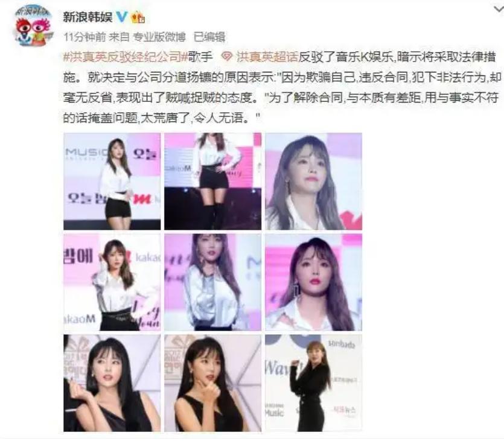
Task: Click the 11分钟前 timestamp
Action: coord(85,37)
